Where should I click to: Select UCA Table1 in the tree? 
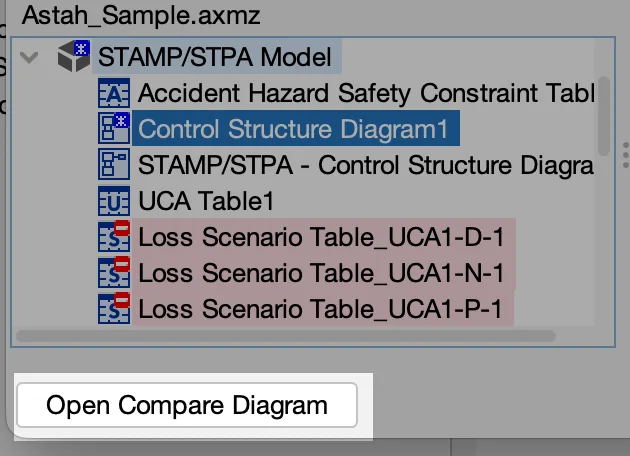coord(206,201)
